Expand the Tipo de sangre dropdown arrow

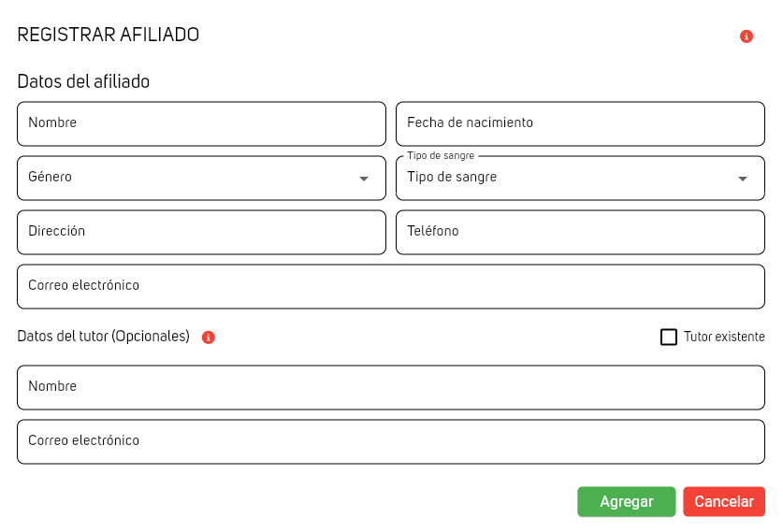[x=743, y=179]
